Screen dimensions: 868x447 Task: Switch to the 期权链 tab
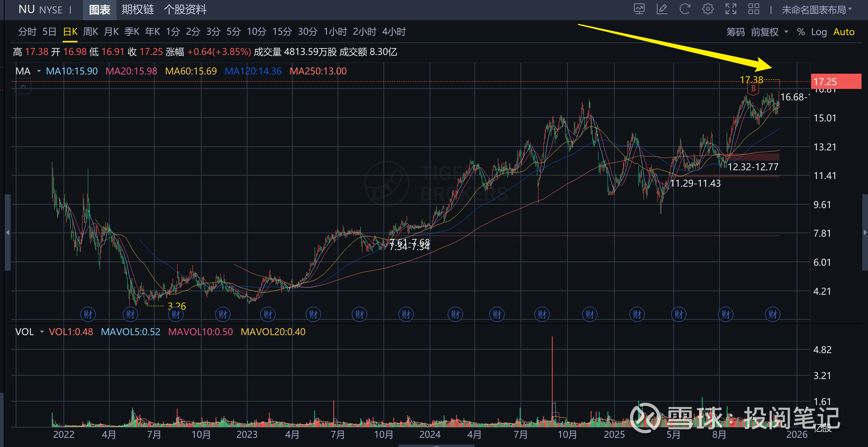click(137, 10)
